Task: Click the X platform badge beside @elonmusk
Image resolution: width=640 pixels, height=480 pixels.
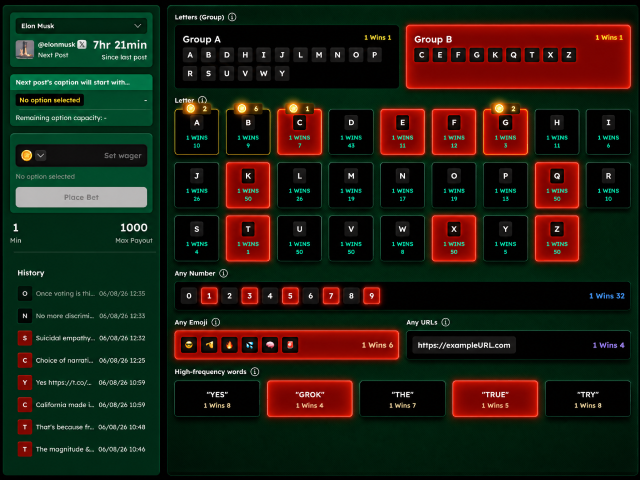Action: [x=82, y=44]
